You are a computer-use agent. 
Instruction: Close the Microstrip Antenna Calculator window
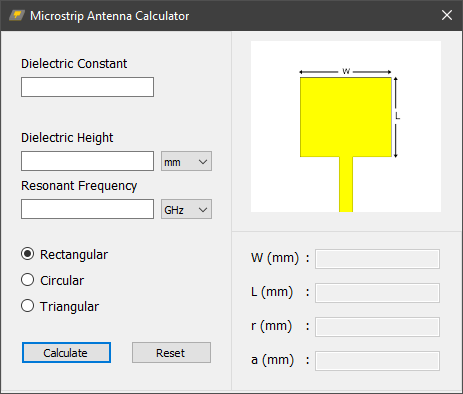pyautogui.click(x=447, y=15)
